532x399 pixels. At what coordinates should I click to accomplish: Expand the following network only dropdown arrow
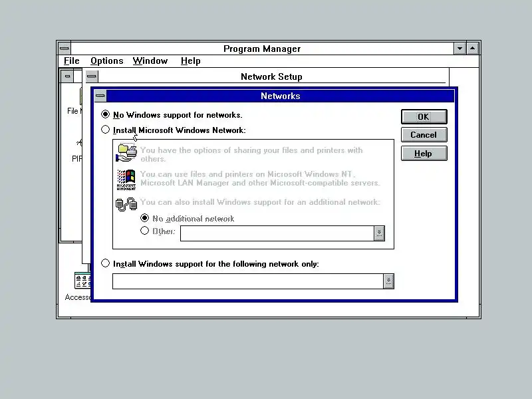[388, 281]
